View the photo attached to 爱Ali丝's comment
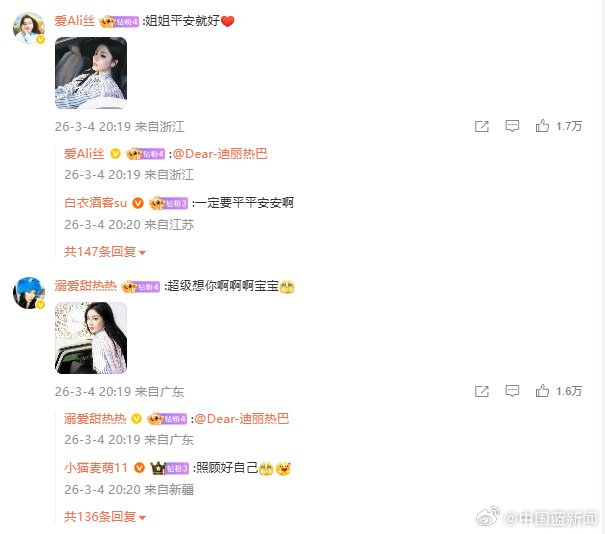 click(x=91, y=73)
